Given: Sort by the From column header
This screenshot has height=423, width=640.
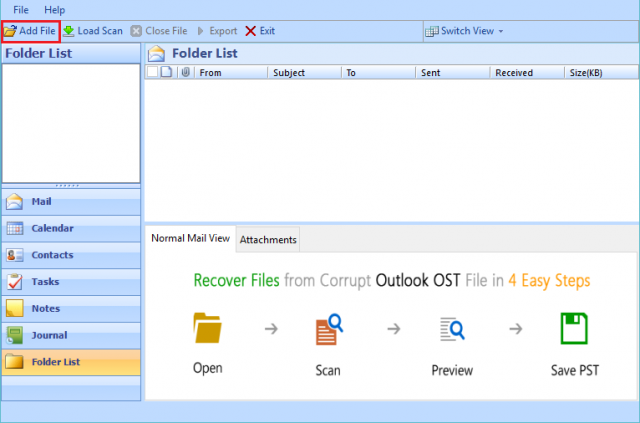Looking at the screenshot, I should [231, 73].
